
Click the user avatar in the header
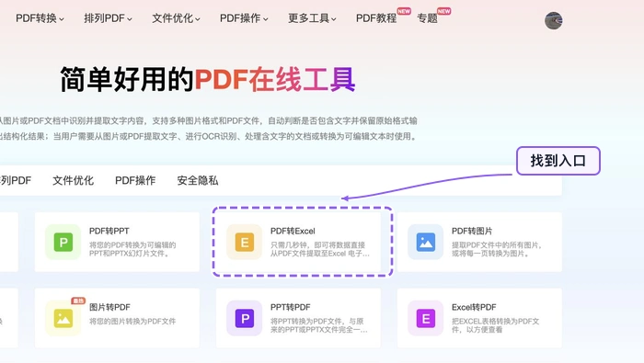point(553,20)
